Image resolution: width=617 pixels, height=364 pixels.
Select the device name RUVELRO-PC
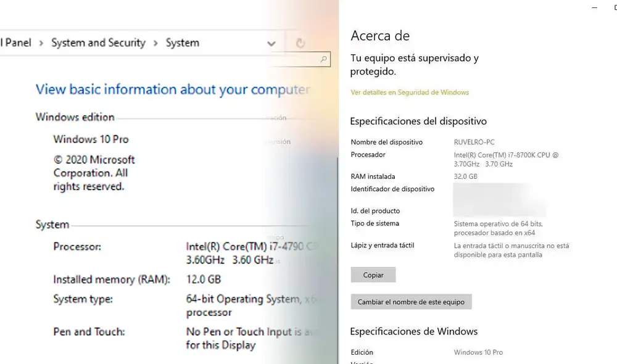click(x=474, y=142)
